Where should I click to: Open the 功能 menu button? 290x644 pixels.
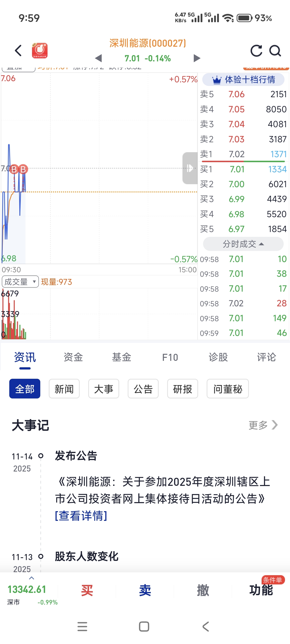(261, 590)
